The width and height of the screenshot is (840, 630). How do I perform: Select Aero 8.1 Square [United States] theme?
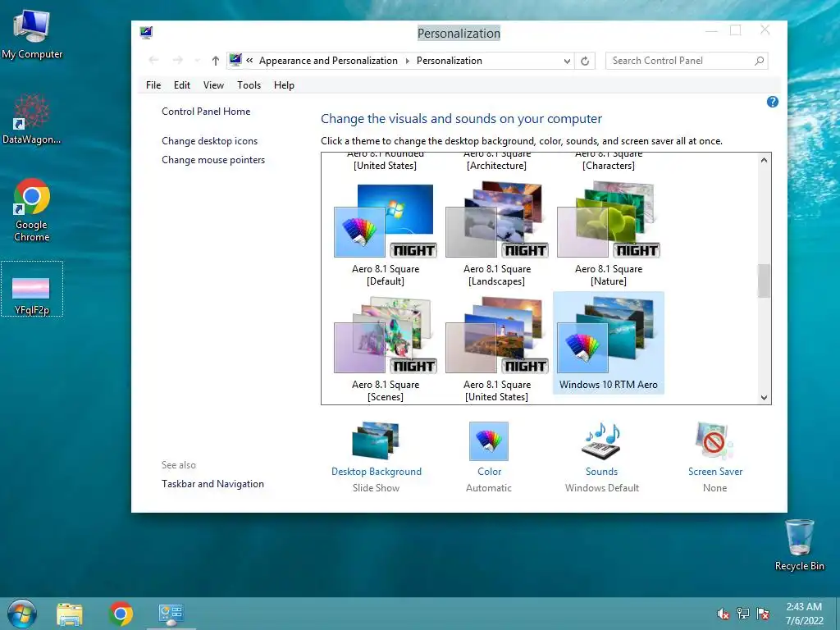click(x=496, y=349)
